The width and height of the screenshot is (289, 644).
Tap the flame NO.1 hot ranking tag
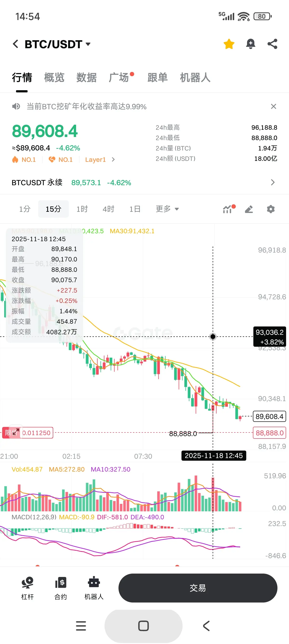24,159
